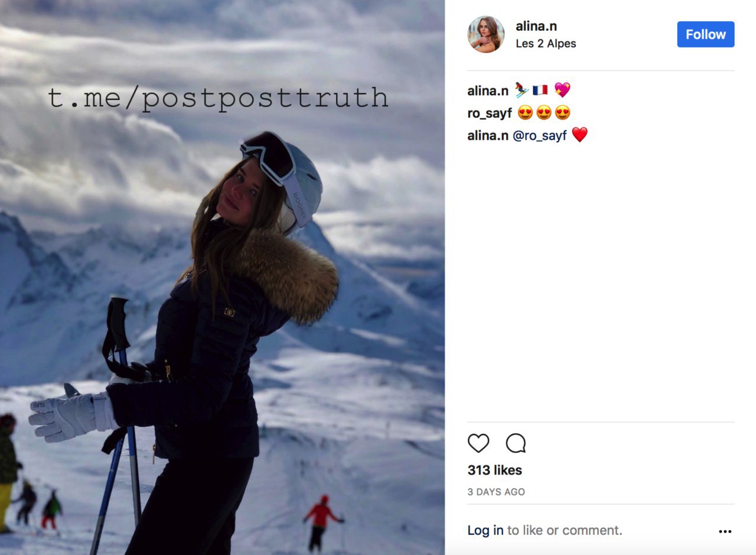This screenshot has width=756, height=555.
Task: Click the first heart-eyes emoji from ro_sayf
Action: pyautogui.click(x=525, y=113)
